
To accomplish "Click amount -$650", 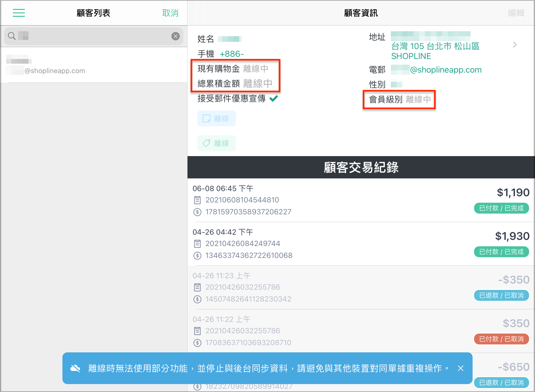I will [514, 367].
